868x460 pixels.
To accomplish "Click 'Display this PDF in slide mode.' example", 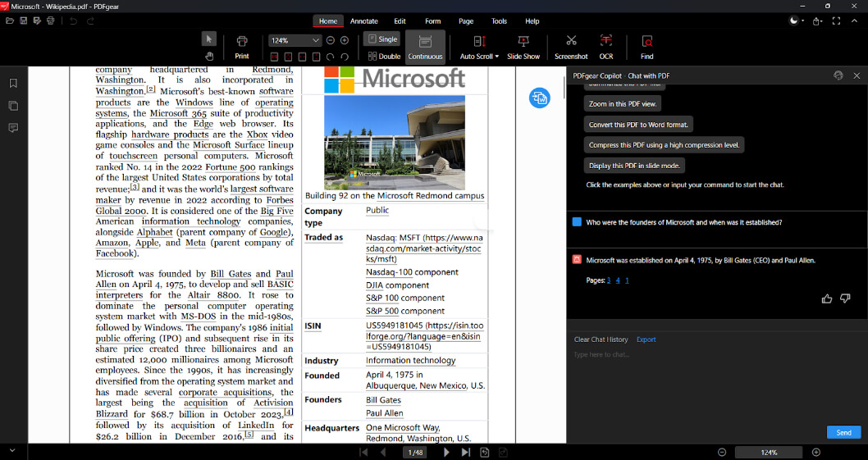I will click(x=634, y=166).
